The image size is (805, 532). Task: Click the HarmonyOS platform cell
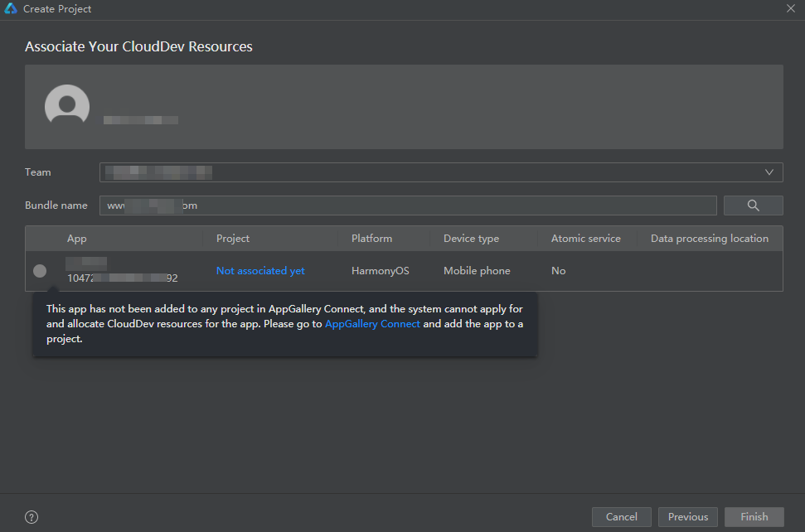(x=380, y=271)
